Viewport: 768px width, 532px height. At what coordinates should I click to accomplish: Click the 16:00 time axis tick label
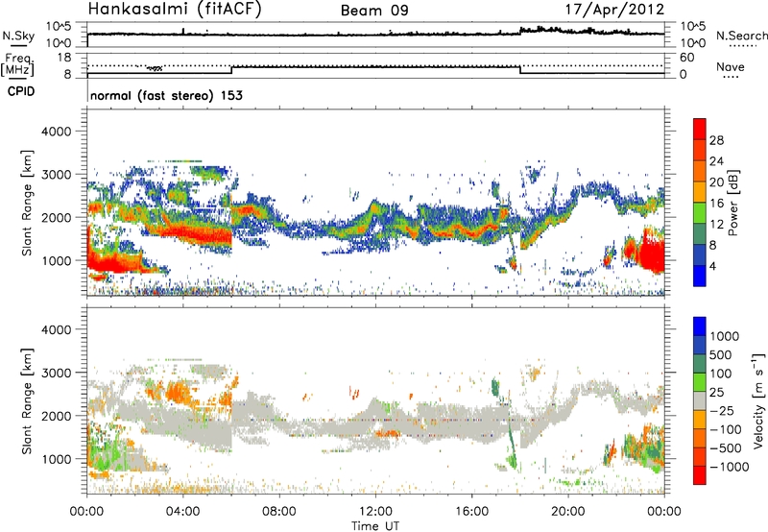pos(471,512)
